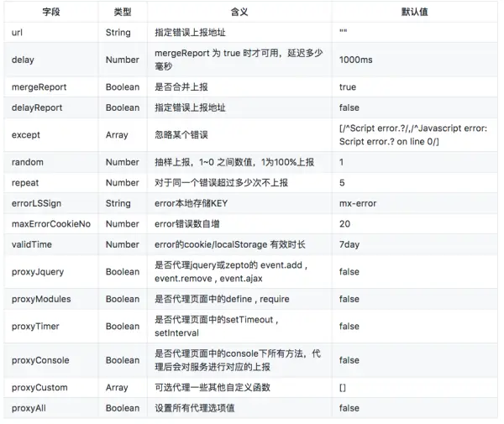Click the Script error regex default value
The height and width of the screenshot is (424, 504).
(x=413, y=135)
